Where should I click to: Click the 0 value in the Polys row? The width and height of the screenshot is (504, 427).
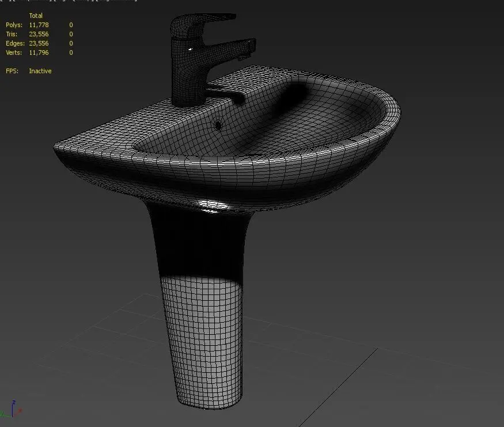pyautogui.click(x=71, y=25)
